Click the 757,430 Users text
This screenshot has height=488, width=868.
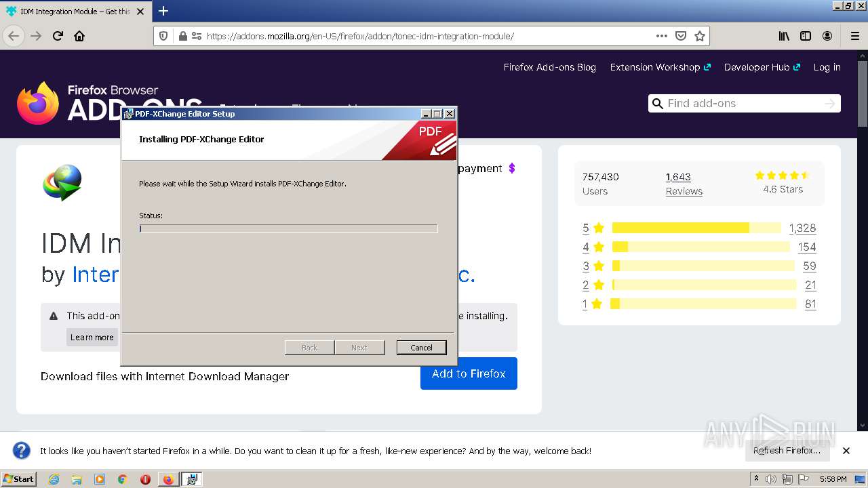click(600, 184)
